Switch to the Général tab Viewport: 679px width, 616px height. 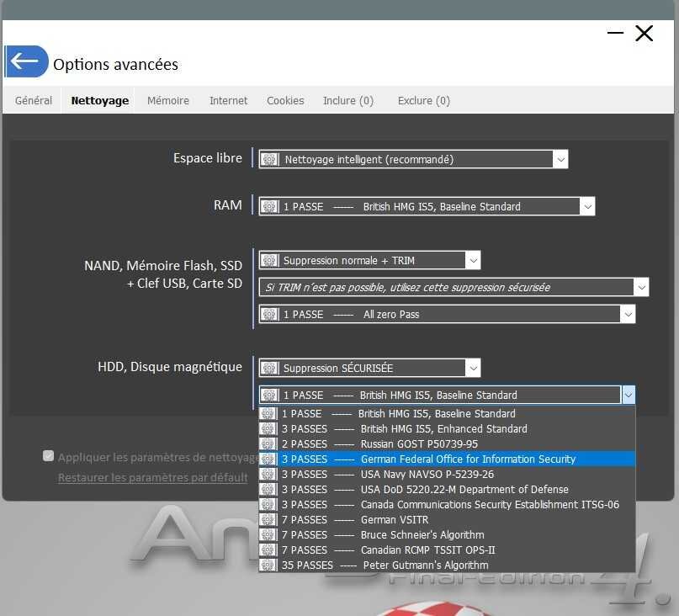coord(34,100)
